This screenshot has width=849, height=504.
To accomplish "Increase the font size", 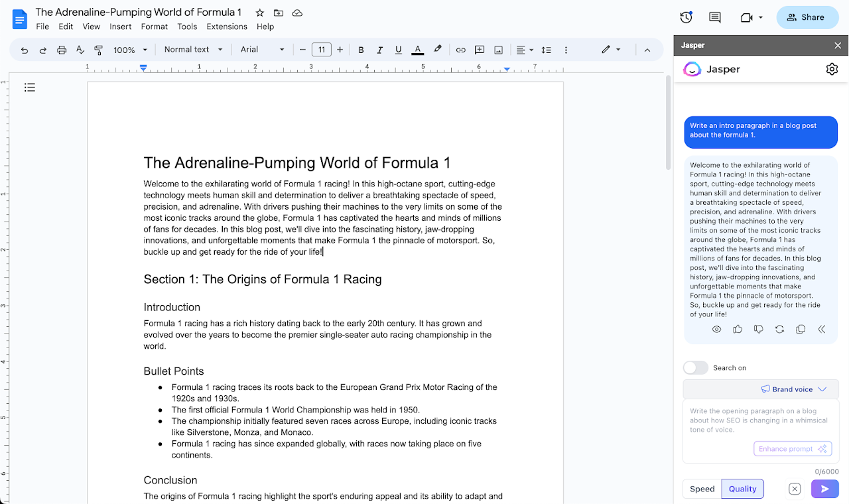I will [x=340, y=50].
